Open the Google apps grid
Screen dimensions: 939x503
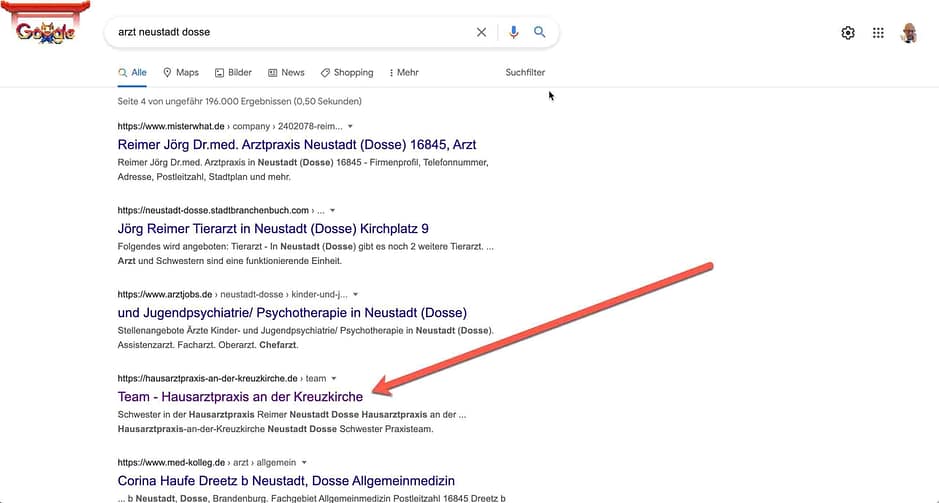(878, 33)
